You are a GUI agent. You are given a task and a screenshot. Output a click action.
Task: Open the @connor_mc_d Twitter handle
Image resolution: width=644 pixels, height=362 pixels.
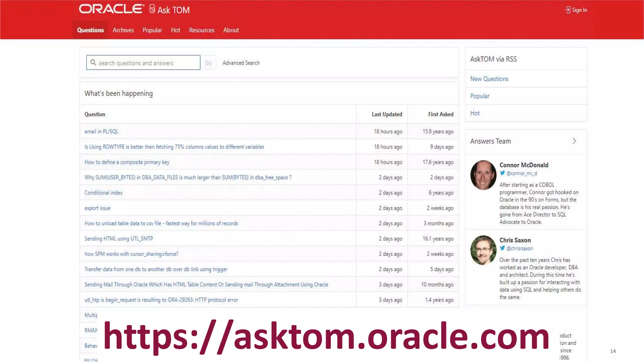(x=522, y=173)
